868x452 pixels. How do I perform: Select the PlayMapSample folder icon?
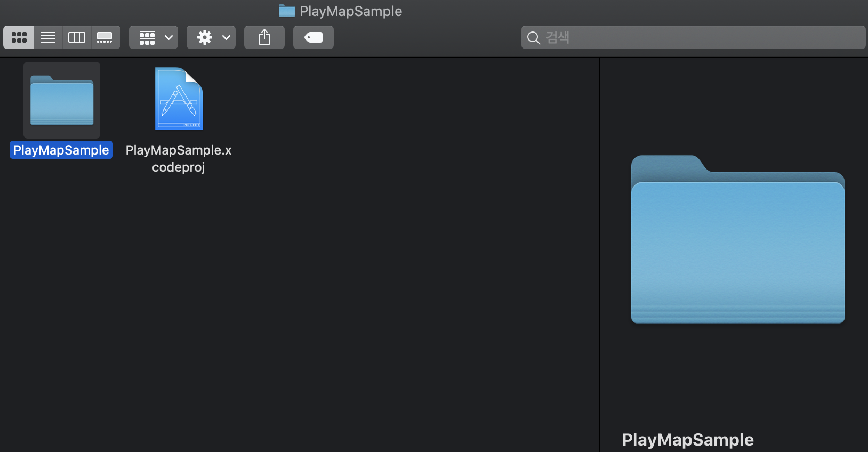point(62,100)
